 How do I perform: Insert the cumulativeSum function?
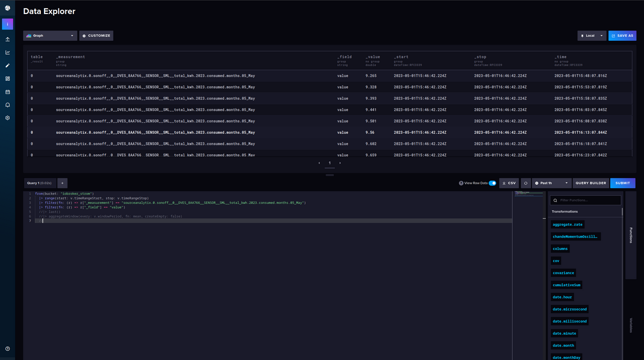pyautogui.click(x=566, y=285)
